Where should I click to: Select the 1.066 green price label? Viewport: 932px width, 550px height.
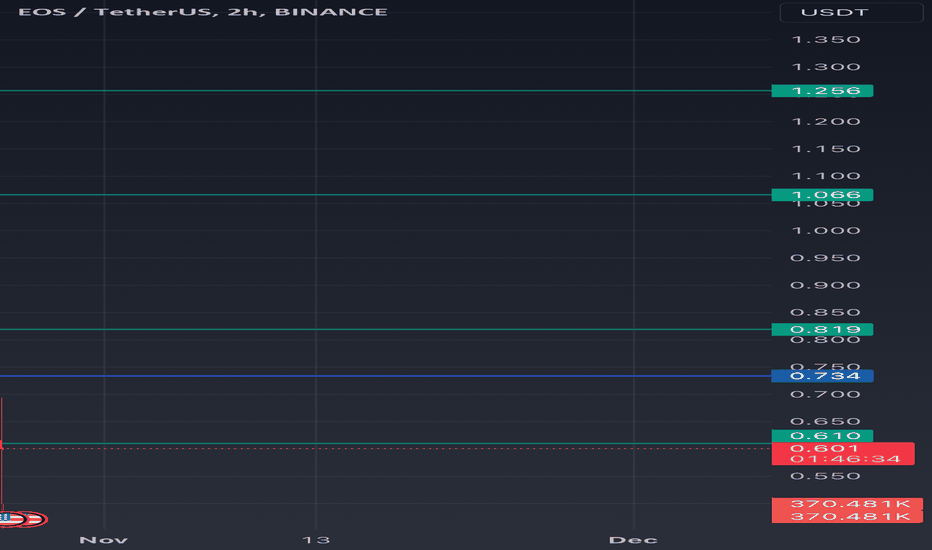822,195
